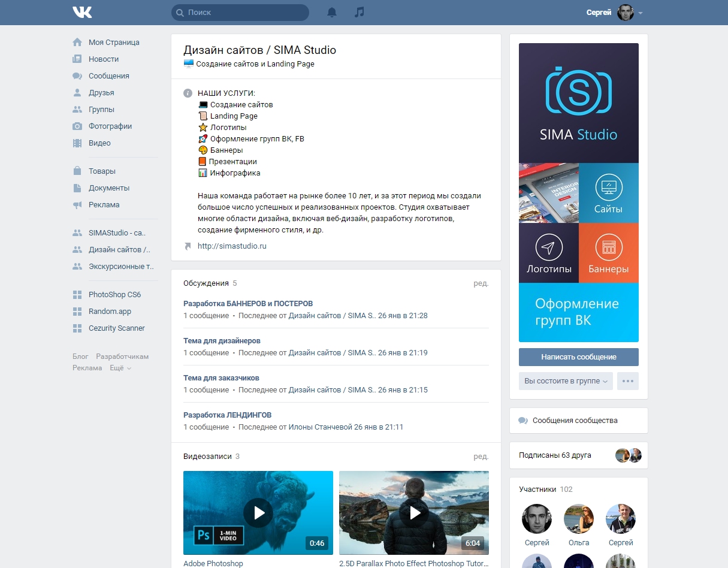
Task: Click the Сайты monitor icon tile
Action: point(609,193)
